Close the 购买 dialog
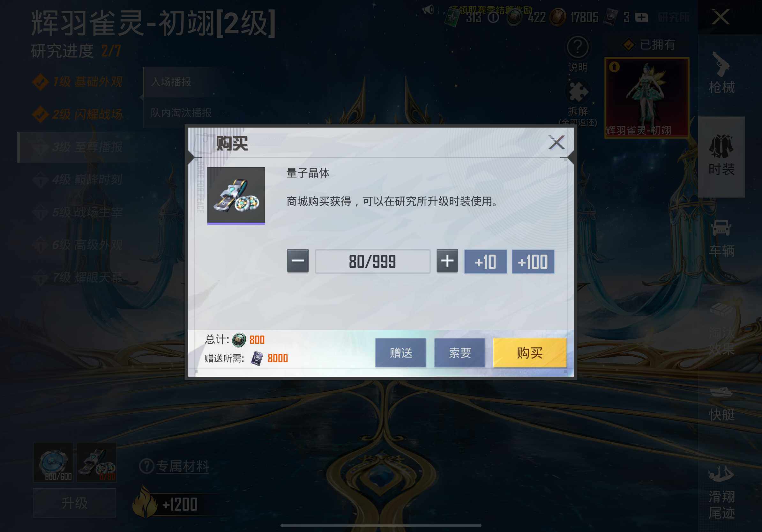 pyautogui.click(x=557, y=143)
